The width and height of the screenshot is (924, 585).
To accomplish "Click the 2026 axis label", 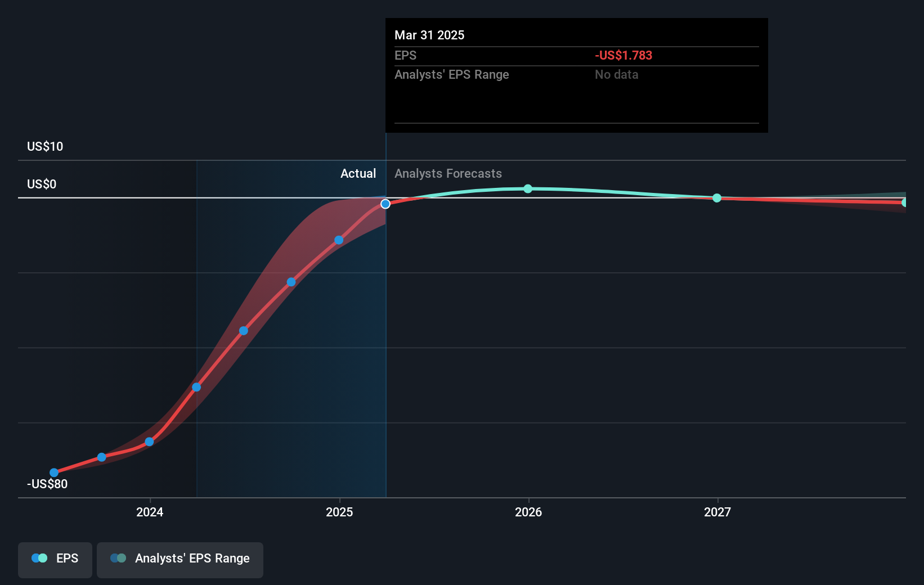I will [528, 512].
